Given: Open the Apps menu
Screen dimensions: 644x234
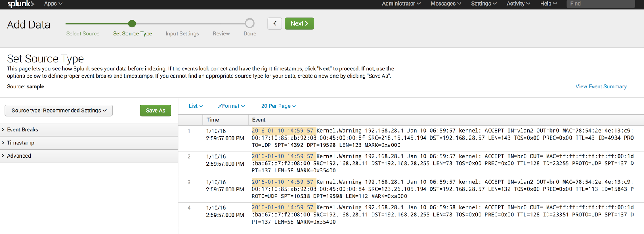Looking at the screenshot, I should pos(53,4).
